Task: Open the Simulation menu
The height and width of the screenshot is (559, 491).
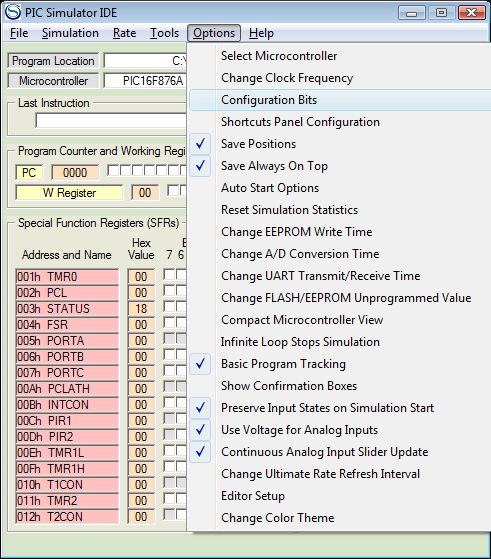Action: click(x=70, y=33)
